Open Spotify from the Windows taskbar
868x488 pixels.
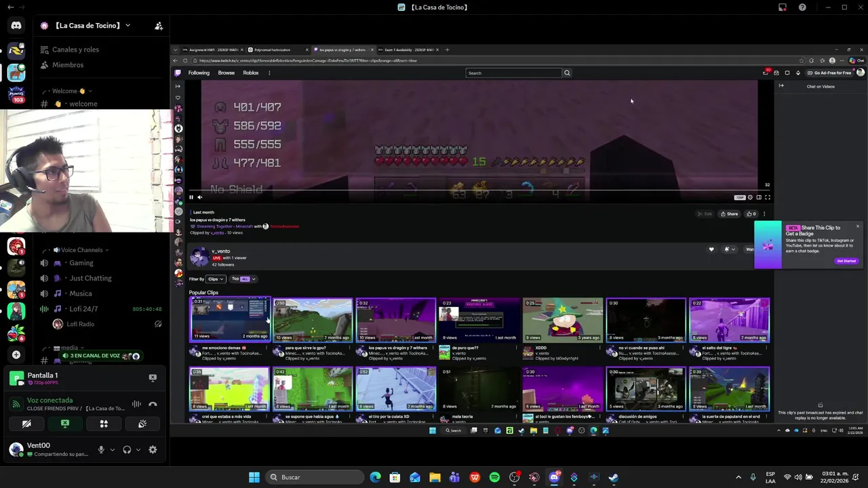pyautogui.click(x=494, y=477)
